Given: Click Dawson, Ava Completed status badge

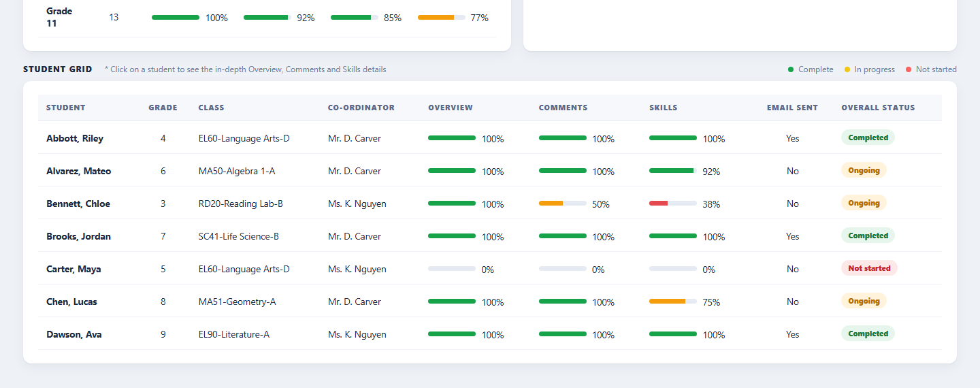Looking at the screenshot, I should click(868, 334).
